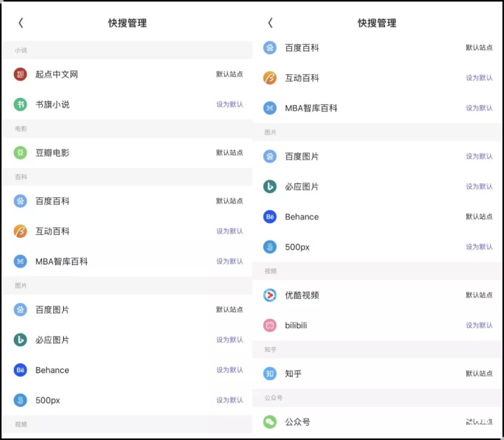Click the MBA智库百科 icon on right screen
The image size is (504, 440).
pyautogui.click(x=270, y=108)
